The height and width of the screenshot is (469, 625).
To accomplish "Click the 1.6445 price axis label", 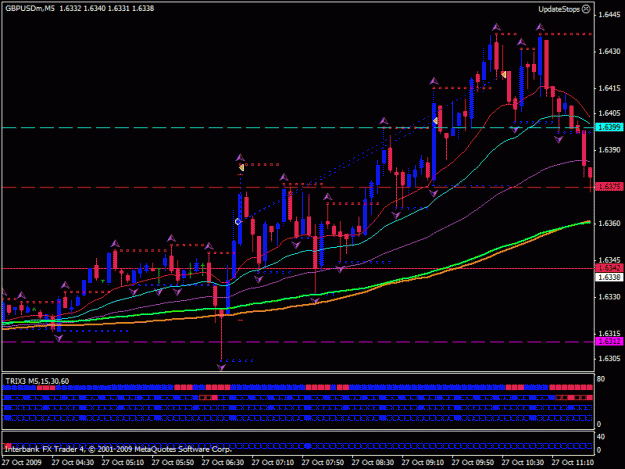I will pos(609,15).
